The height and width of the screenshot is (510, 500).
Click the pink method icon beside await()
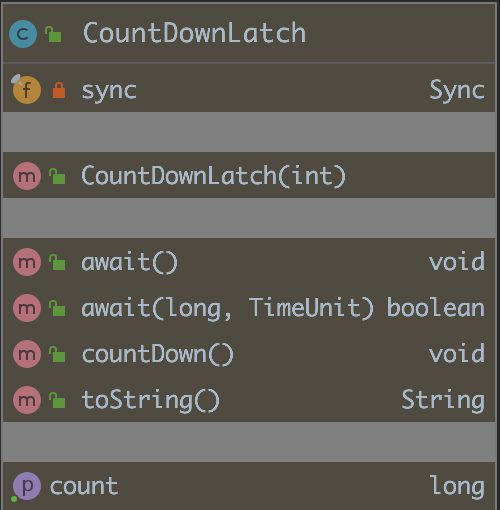(27, 262)
